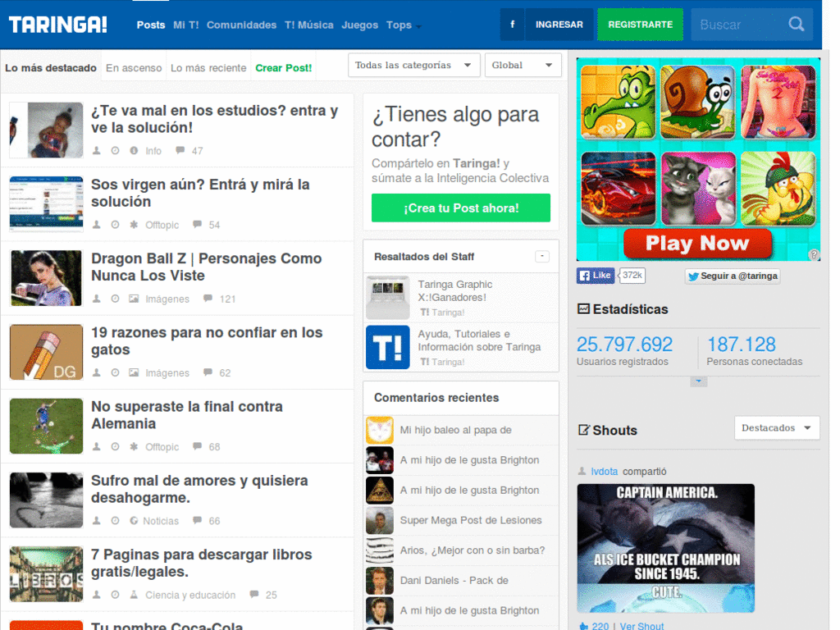Open the Todas las categorías dropdown
Viewport: 840px width, 630px height.
[413, 65]
